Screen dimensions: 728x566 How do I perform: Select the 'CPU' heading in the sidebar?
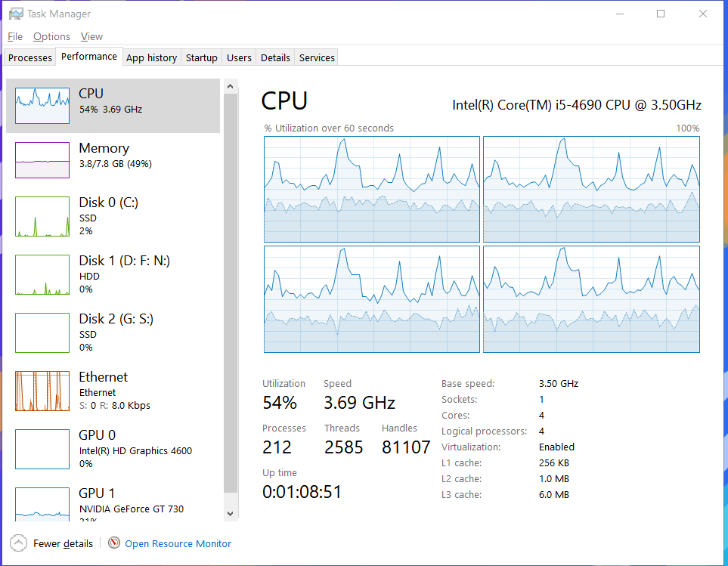91,93
